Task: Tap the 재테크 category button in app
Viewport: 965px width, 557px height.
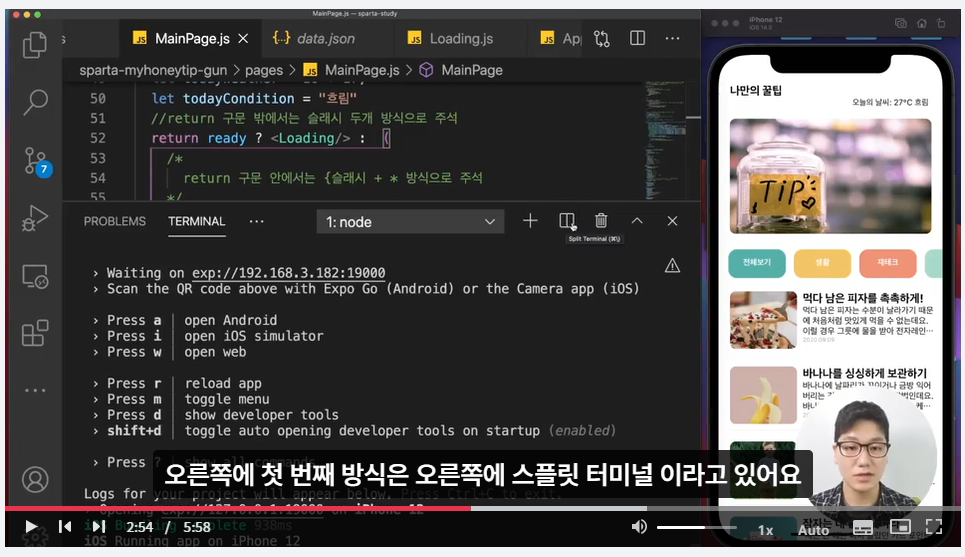Action: (x=887, y=263)
